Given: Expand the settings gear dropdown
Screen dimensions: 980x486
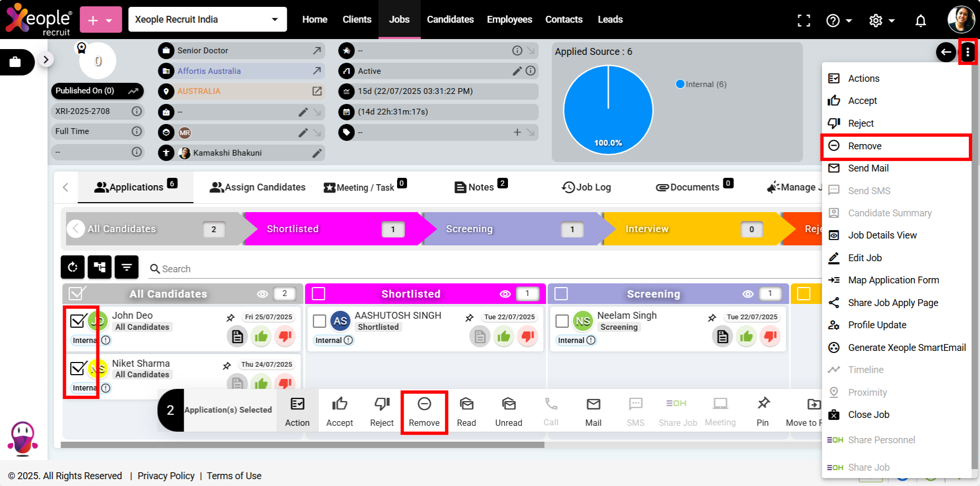Looking at the screenshot, I should pyautogui.click(x=881, y=21).
